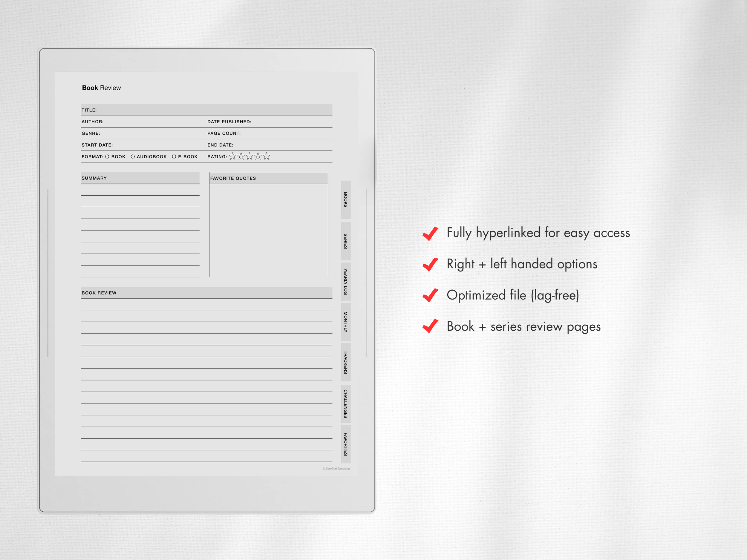Click the GENRE field

coord(143,133)
